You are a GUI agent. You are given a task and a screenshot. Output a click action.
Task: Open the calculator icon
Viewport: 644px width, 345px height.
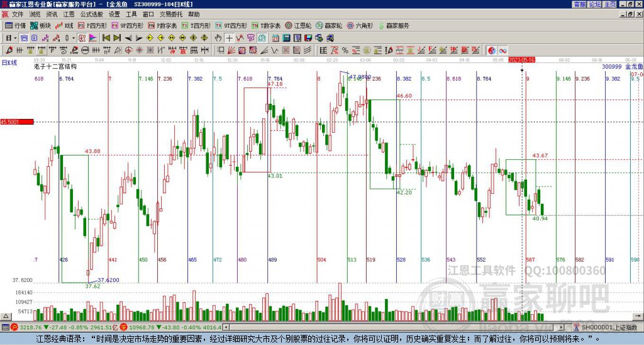pyautogui.click(x=286, y=38)
